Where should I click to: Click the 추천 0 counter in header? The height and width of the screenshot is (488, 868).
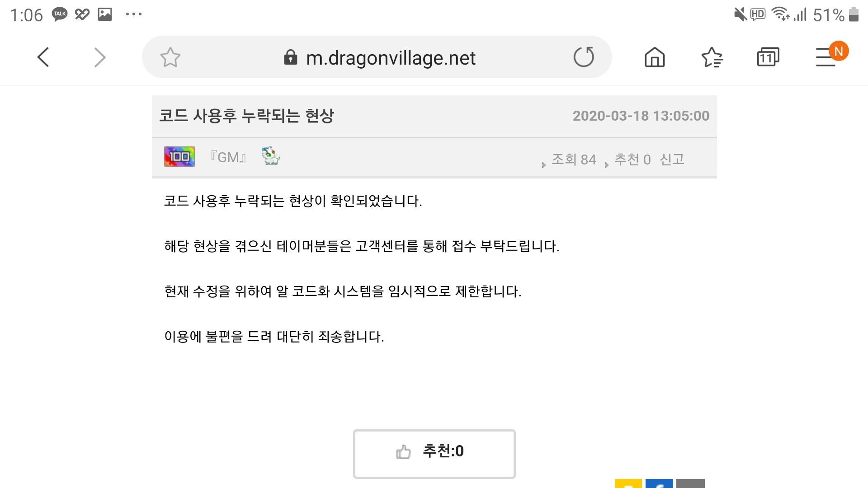632,160
